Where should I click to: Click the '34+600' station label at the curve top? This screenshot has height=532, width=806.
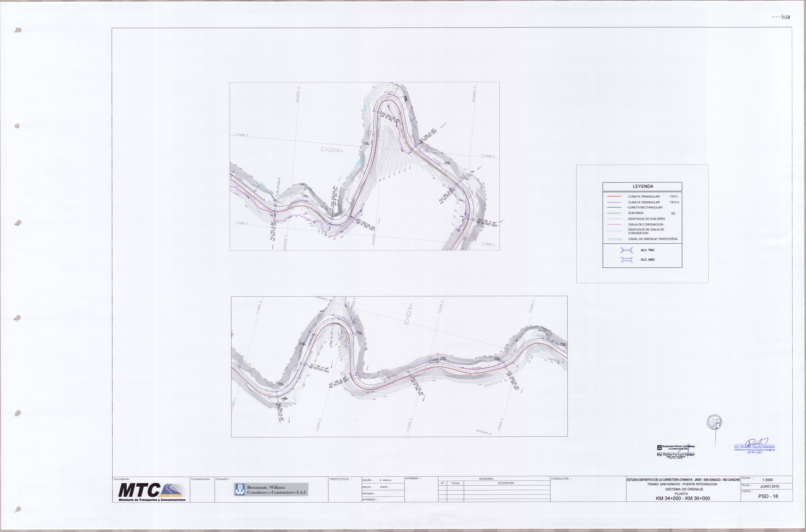(388, 92)
